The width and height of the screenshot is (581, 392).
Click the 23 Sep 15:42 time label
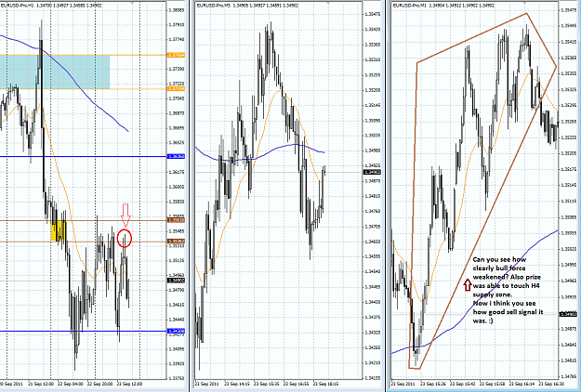[463, 384]
